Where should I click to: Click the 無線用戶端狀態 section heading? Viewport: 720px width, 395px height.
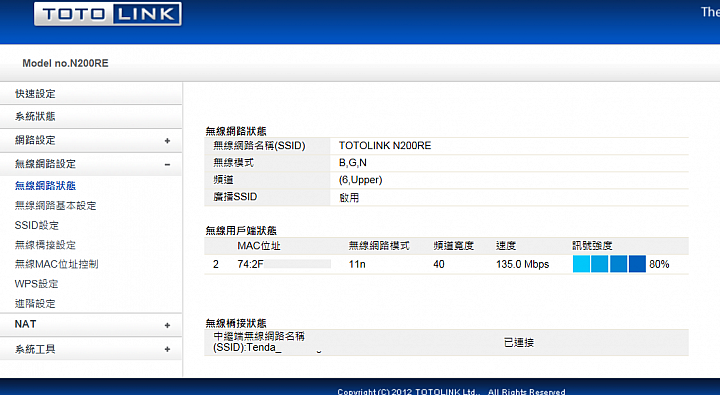(241, 231)
